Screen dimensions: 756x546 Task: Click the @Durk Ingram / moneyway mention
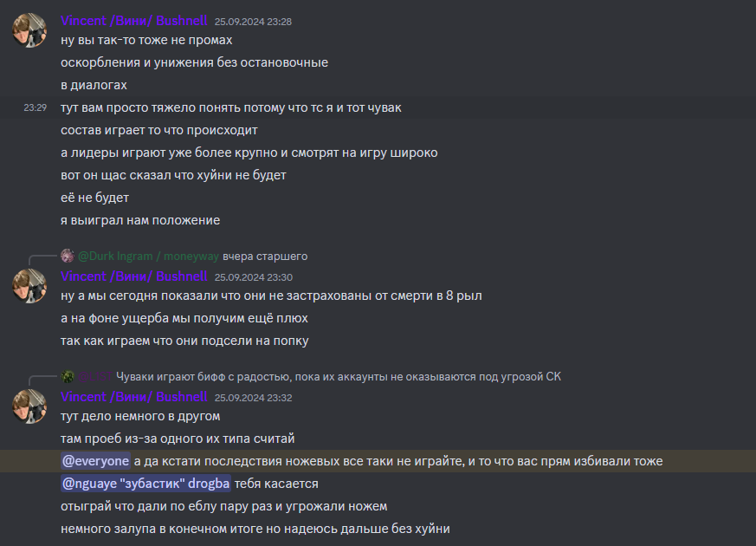pos(148,257)
